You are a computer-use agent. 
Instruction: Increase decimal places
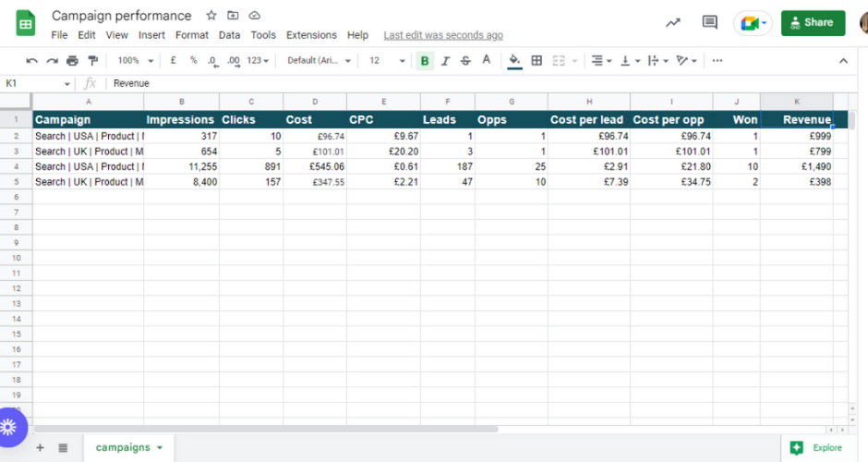point(234,61)
